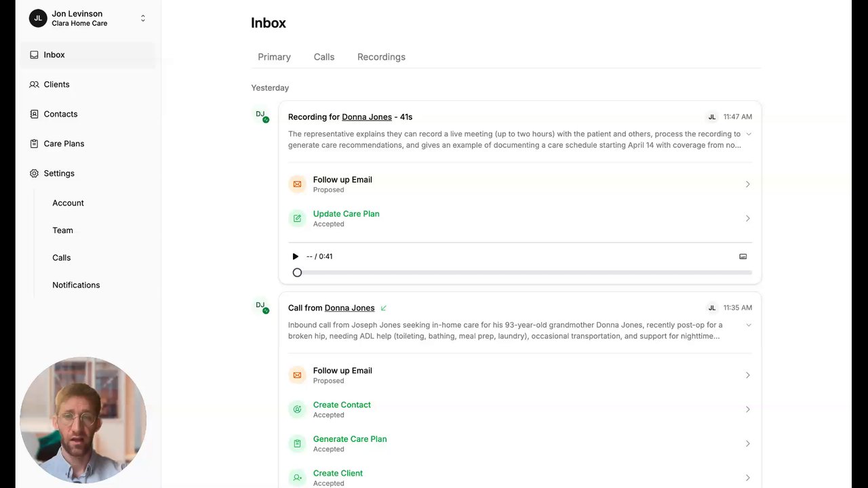Expand the inbound call summary
This screenshot has height=488, width=868.
(748, 325)
